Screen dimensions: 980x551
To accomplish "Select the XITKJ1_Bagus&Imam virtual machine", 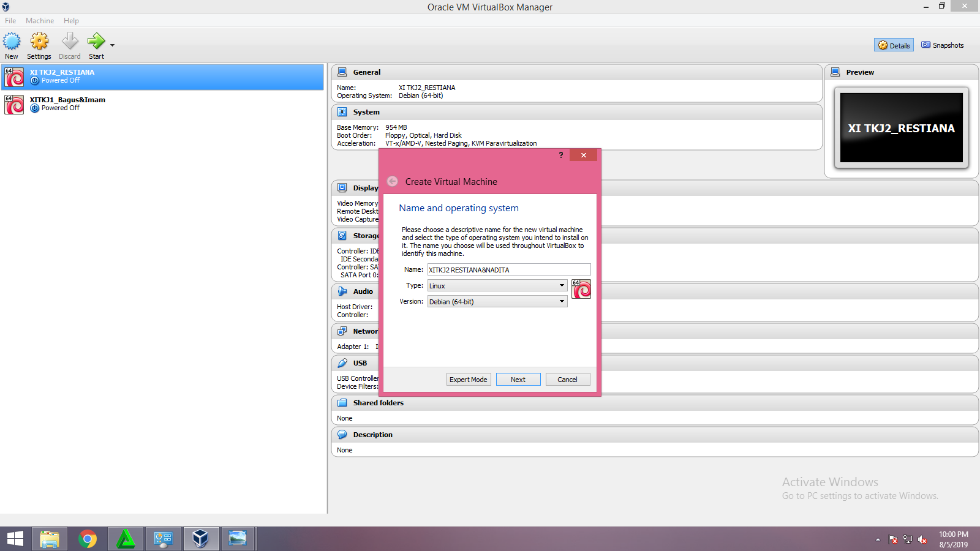I will click(162, 104).
